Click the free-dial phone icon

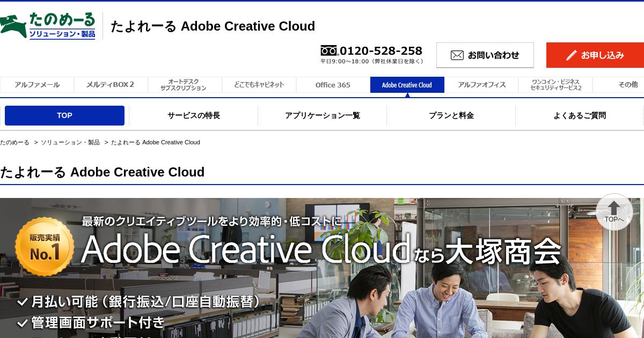point(329,51)
